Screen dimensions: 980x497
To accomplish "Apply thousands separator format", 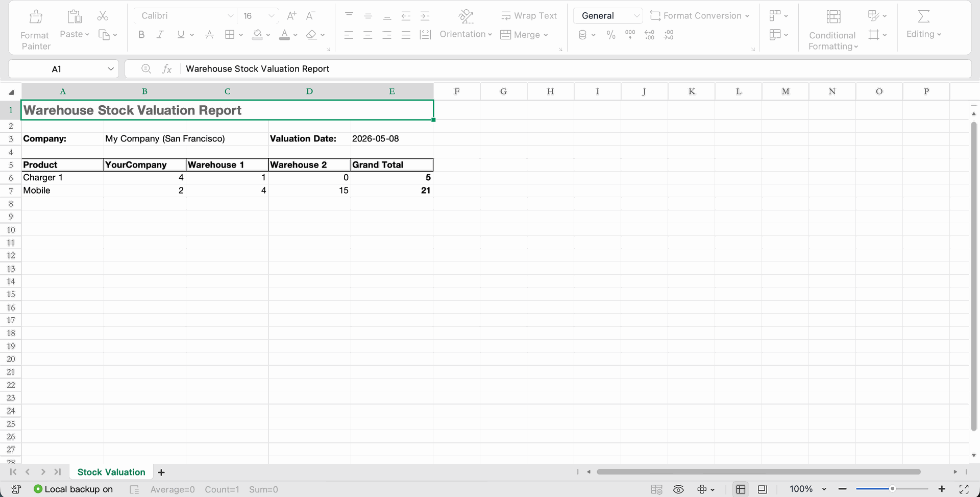I will click(630, 35).
